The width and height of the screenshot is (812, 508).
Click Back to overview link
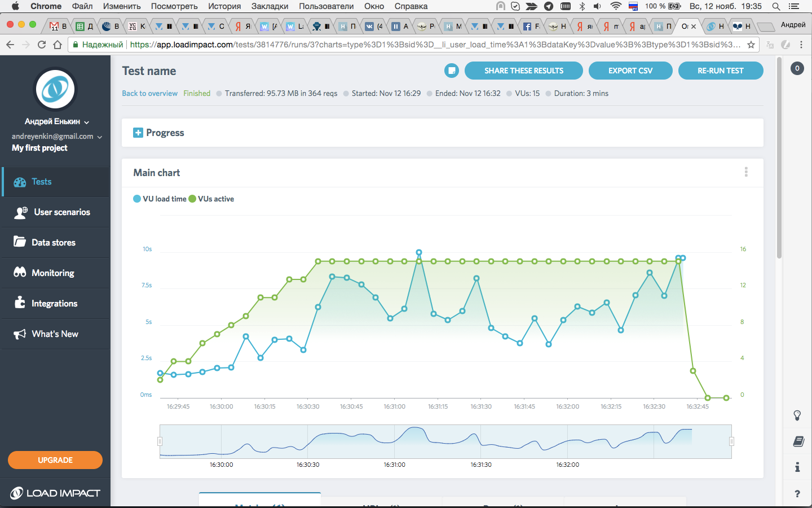[x=150, y=93]
